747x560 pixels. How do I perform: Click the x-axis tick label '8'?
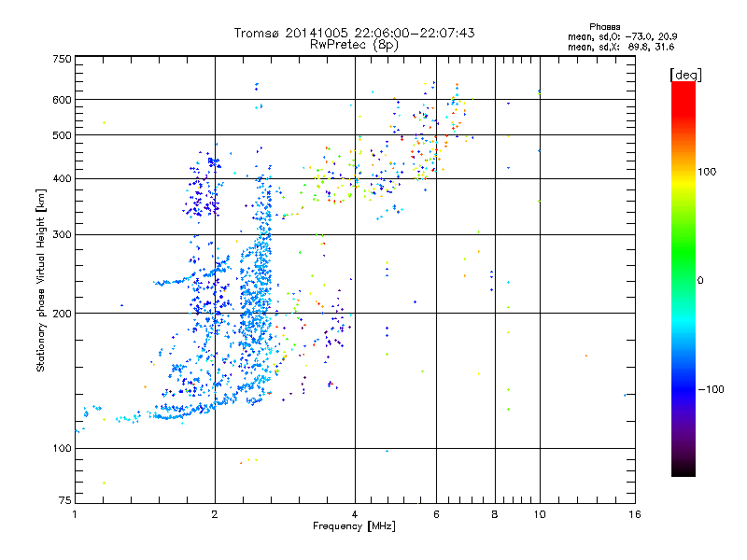[495, 514]
